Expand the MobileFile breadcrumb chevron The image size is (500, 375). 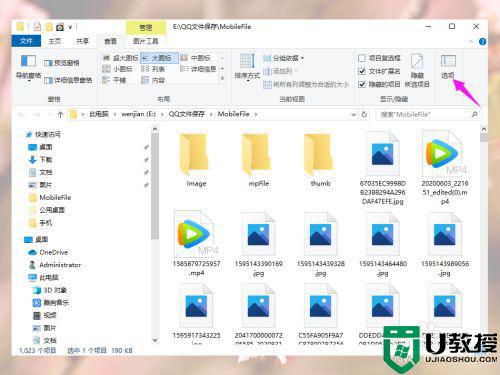pyautogui.click(x=256, y=115)
